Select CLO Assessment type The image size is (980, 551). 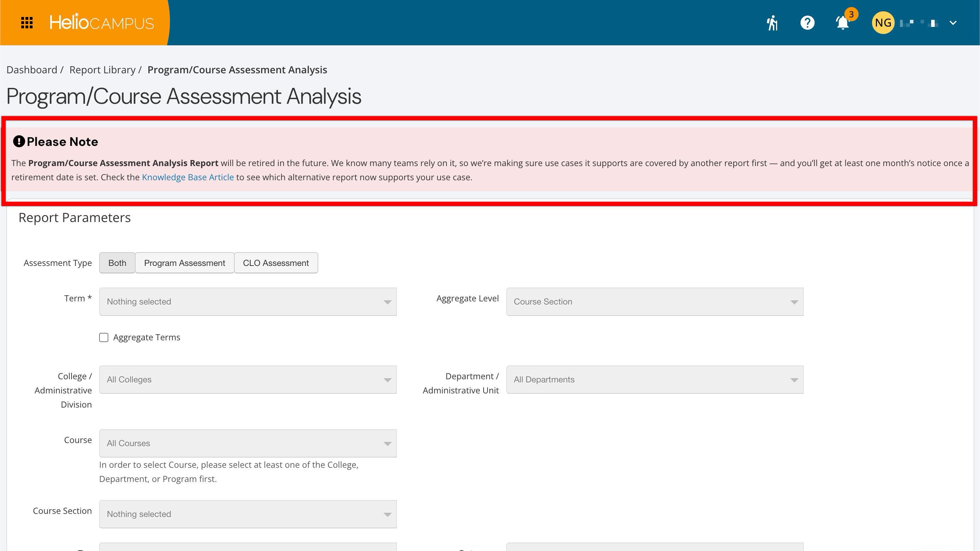pos(276,263)
